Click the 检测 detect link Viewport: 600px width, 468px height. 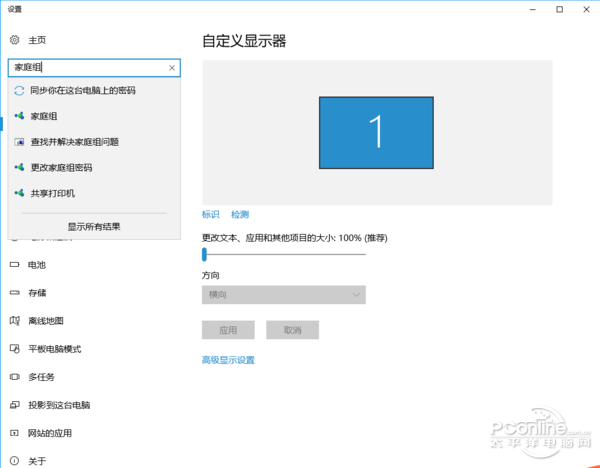point(240,215)
